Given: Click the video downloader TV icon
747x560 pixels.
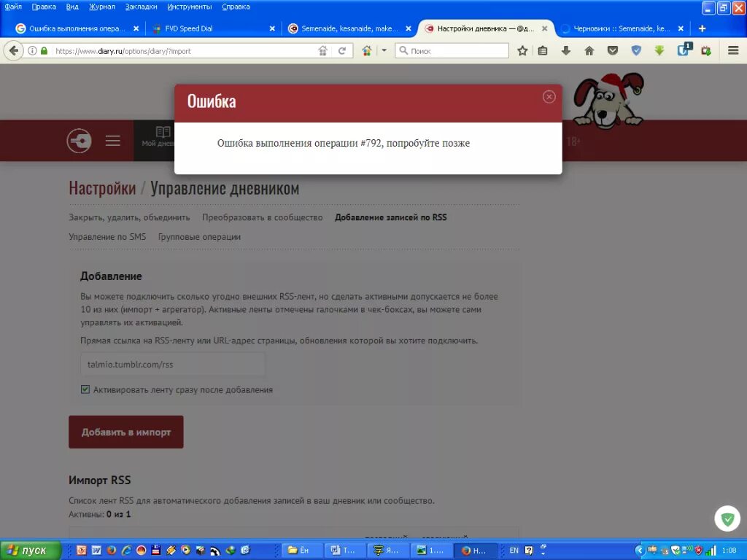Looking at the screenshot, I should pos(706,50).
